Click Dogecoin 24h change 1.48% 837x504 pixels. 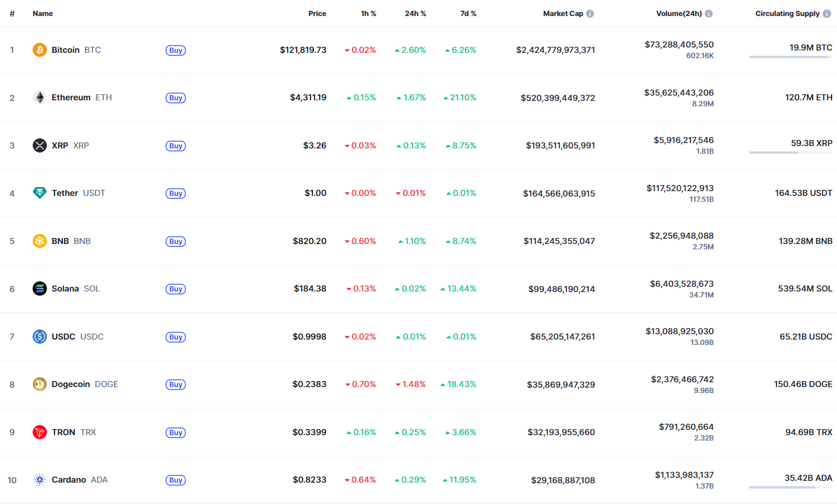point(411,384)
